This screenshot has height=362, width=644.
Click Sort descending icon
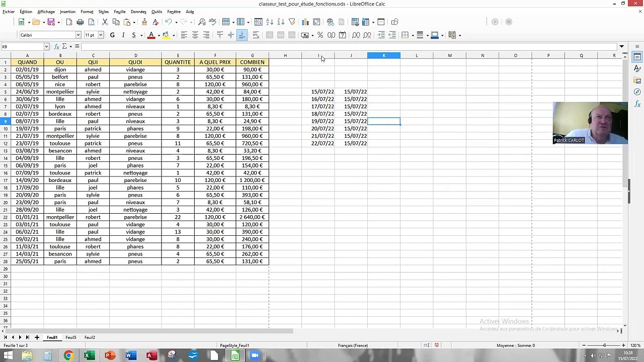click(x=281, y=22)
